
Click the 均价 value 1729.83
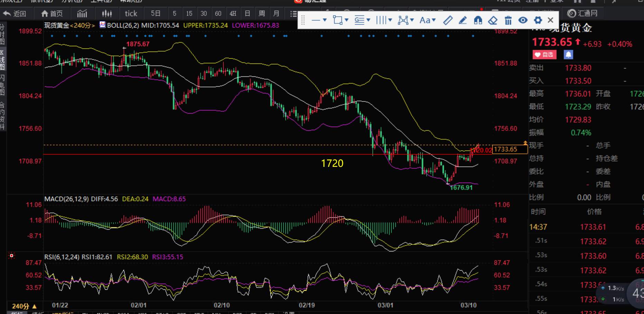coord(578,120)
